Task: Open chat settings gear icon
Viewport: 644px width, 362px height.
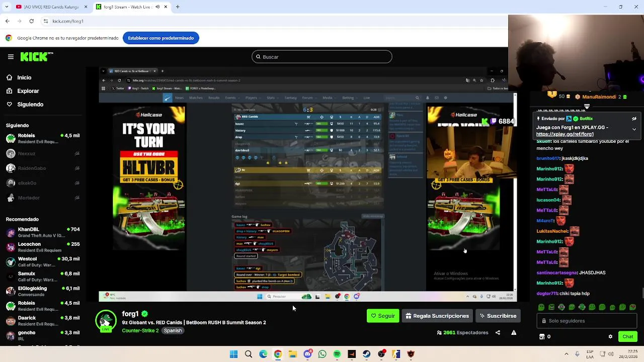Action: click(x=610, y=337)
